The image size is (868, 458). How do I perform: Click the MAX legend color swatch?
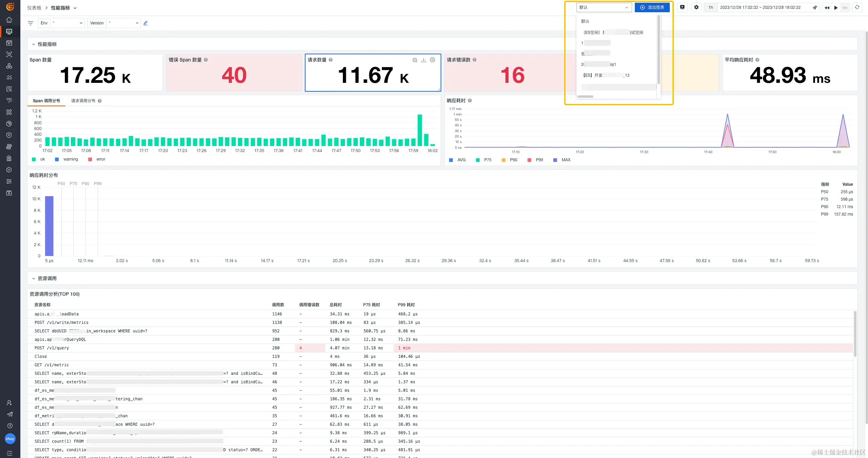[555, 160]
